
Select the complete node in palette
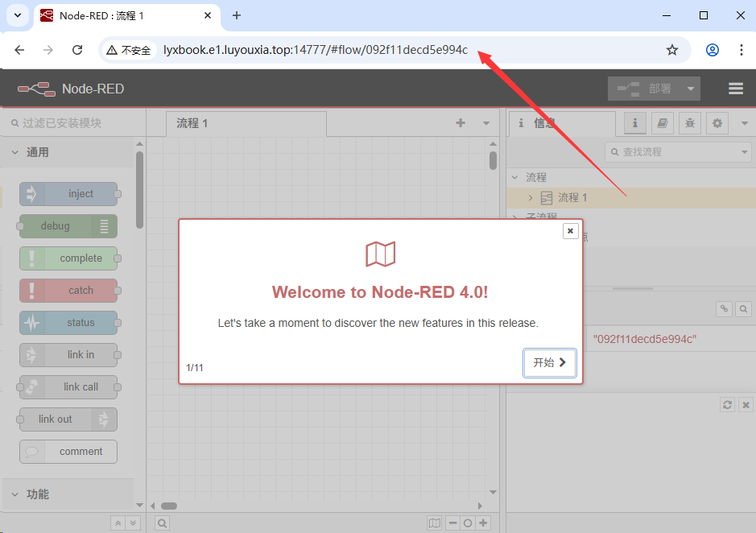(x=68, y=258)
